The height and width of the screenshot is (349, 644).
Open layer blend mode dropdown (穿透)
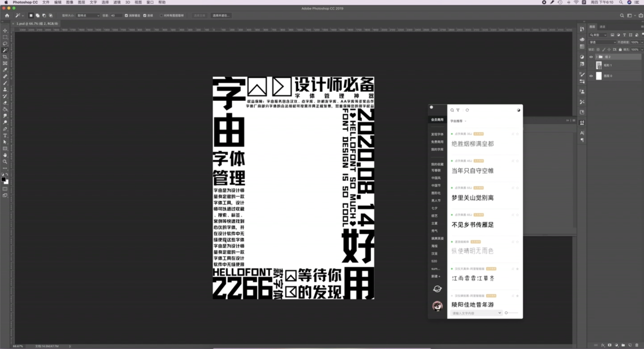tap(602, 42)
